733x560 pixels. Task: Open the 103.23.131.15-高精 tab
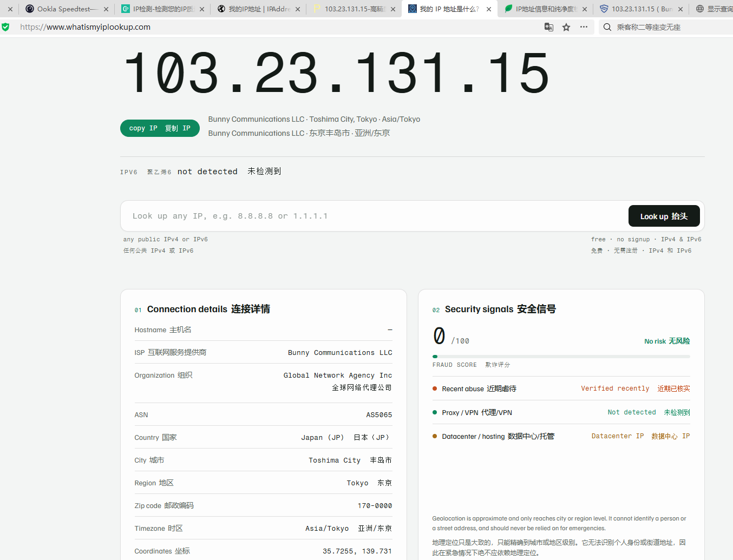point(355,9)
